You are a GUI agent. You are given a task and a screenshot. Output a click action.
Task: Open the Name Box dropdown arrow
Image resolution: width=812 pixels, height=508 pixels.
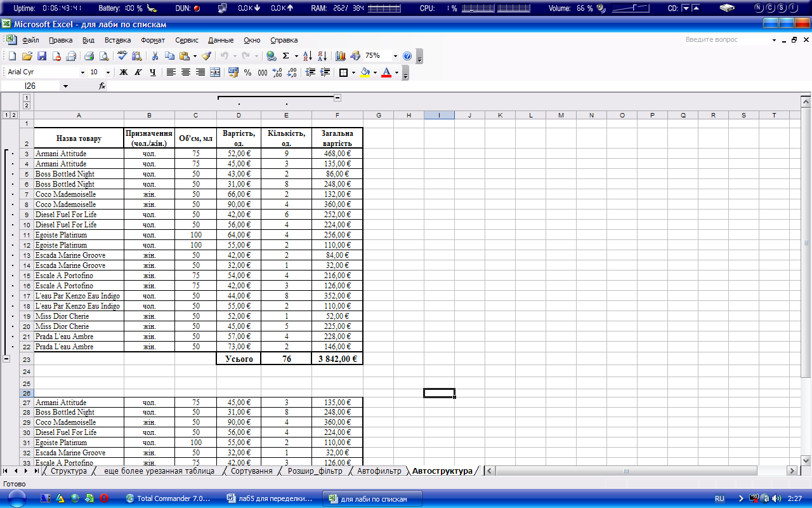(x=65, y=86)
